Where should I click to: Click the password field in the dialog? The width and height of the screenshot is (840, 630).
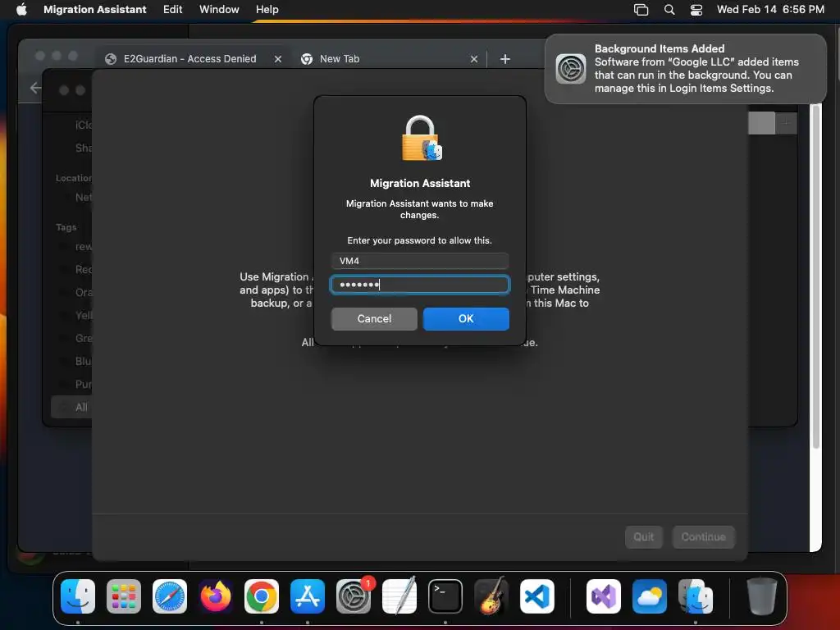(420, 285)
